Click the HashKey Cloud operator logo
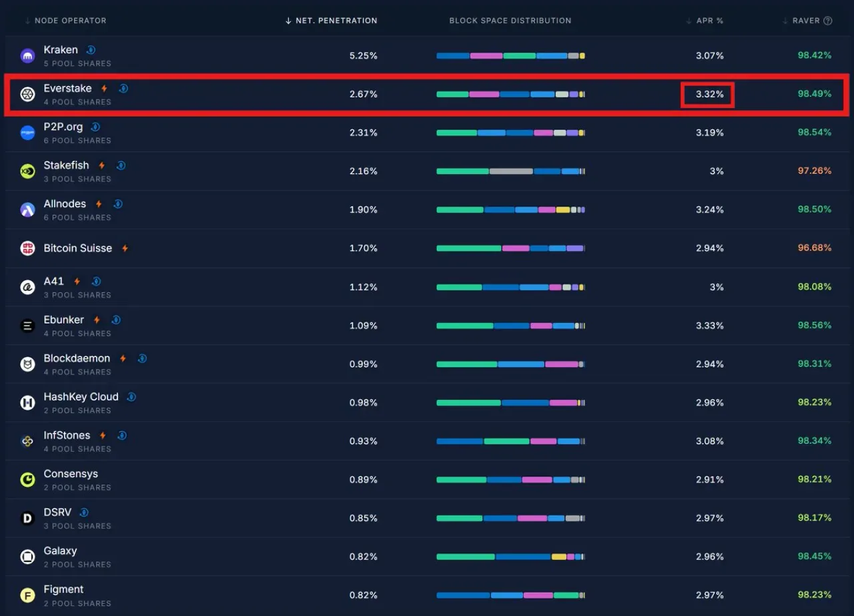The width and height of the screenshot is (854, 616). pos(27,402)
